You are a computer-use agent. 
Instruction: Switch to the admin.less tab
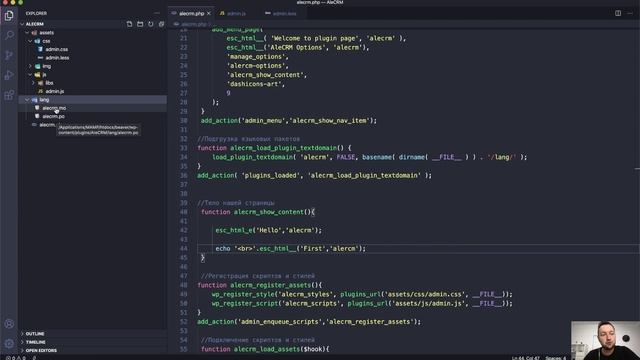pyautogui.click(x=284, y=13)
